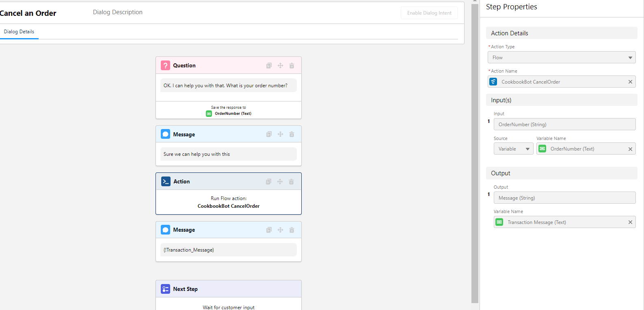Open the Action Type dropdown

(561, 58)
